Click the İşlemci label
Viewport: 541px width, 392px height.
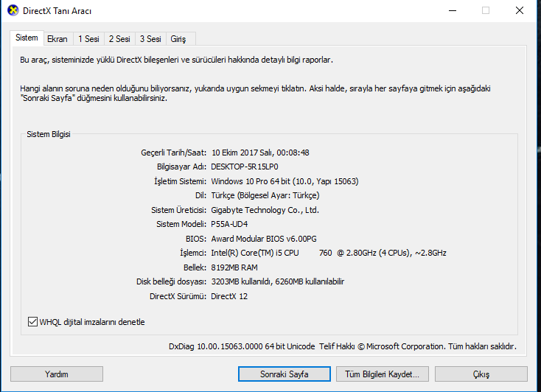click(x=193, y=253)
